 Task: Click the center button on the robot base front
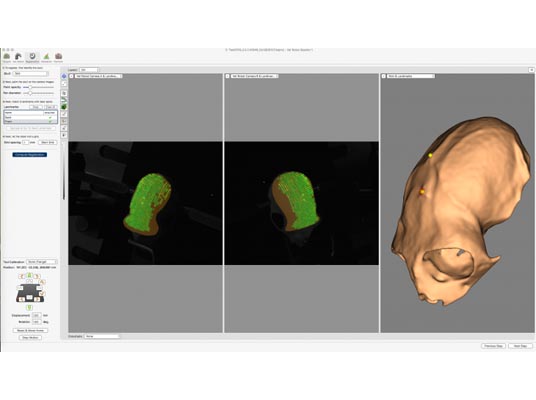coord(29,297)
